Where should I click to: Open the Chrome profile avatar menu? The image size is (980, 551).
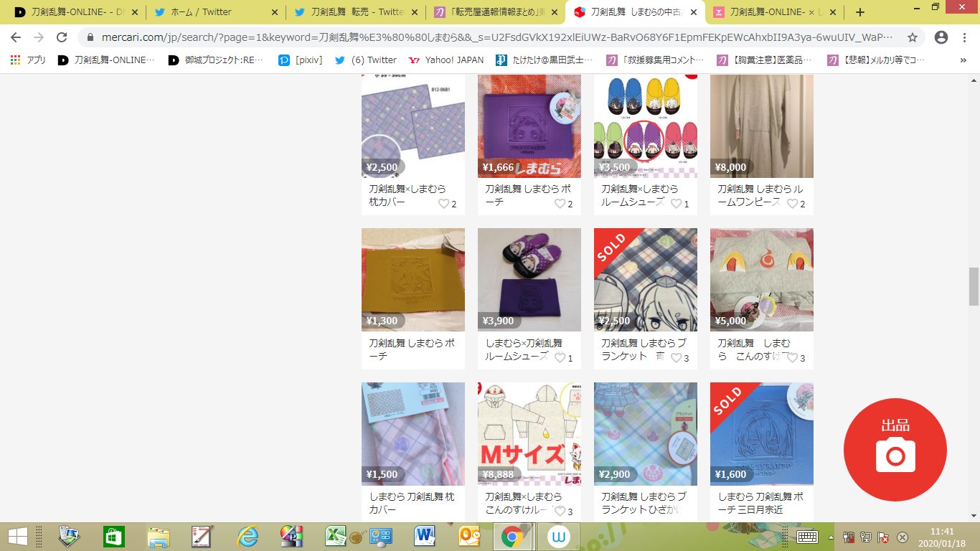tap(941, 37)
